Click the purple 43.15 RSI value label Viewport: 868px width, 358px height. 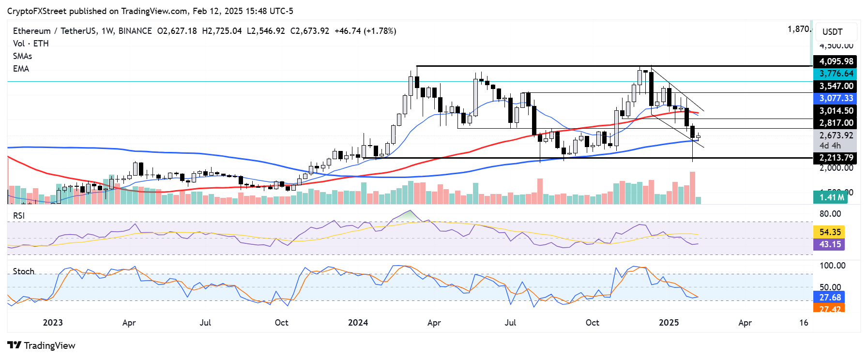tap(830, 244)
